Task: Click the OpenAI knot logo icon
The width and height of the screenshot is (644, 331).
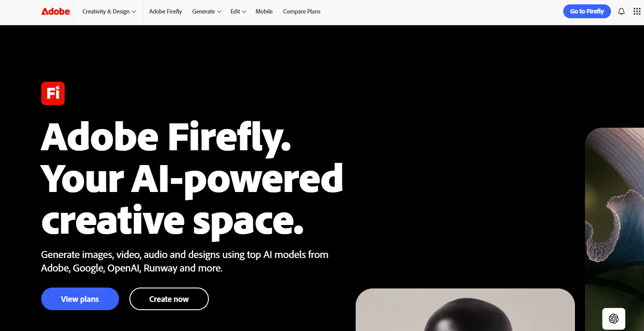Action: (x=614, y=319)
